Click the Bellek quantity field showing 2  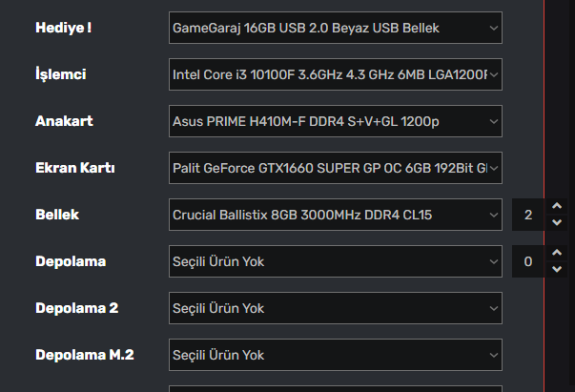[x=528, y=215]
